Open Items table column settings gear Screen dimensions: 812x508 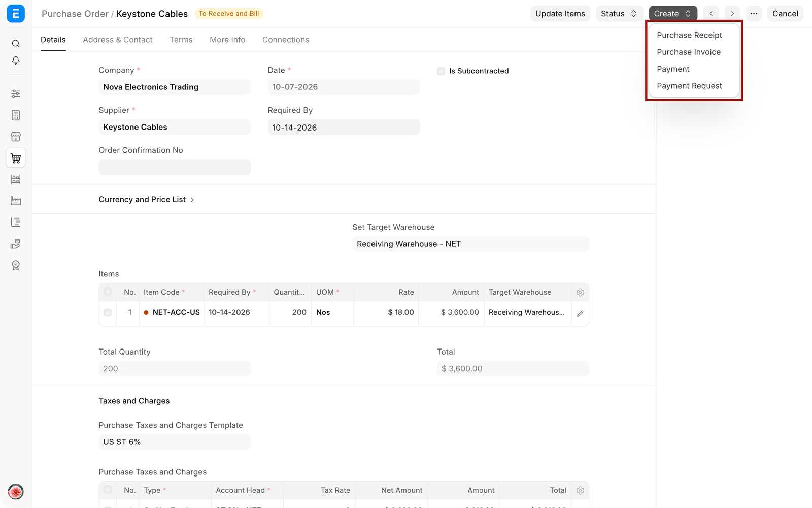coord(580,292)
